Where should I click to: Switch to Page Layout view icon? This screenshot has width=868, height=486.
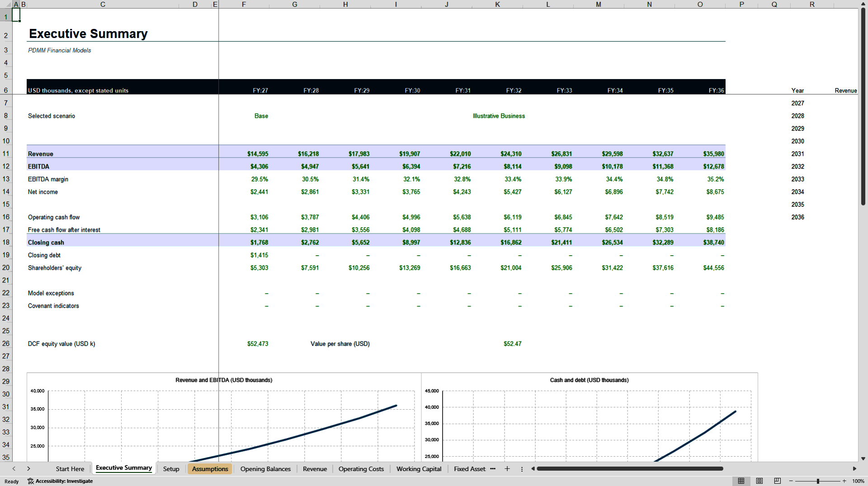coord(759,481)
